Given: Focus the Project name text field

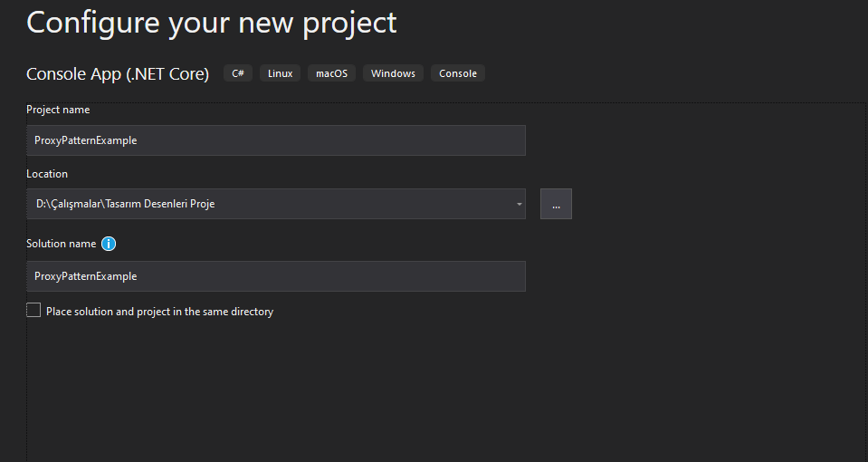Looking at the screenshot, I should click(x=276, y=140).
